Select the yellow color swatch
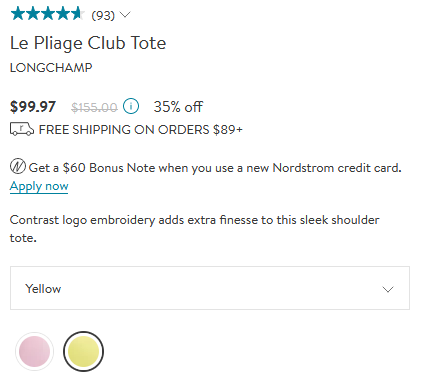This screenshot has width=428, height=380. [x=83, y=351]
